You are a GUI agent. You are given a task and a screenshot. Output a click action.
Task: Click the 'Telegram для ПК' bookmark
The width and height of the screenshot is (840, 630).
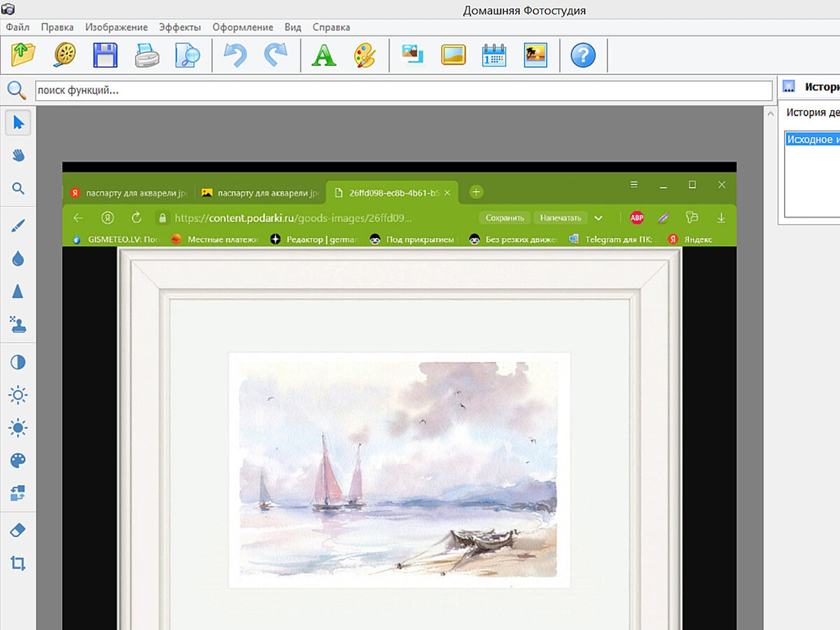pos(613,239)
